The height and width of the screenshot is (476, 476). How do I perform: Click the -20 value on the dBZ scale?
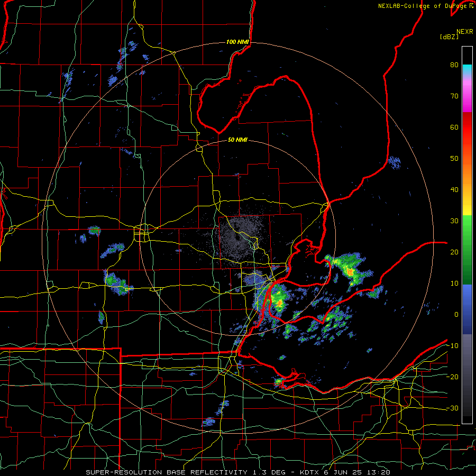452,377
